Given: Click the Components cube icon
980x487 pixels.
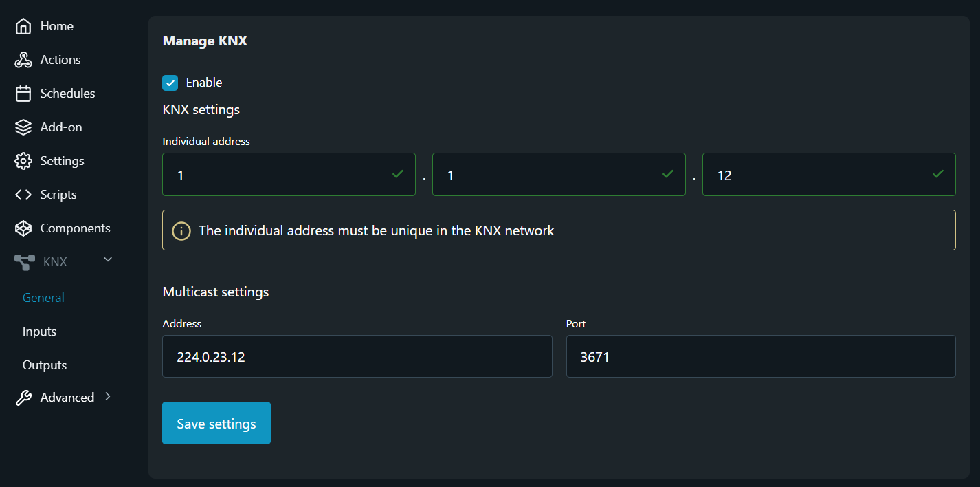Looking at the screenshot, I should 23,228.
